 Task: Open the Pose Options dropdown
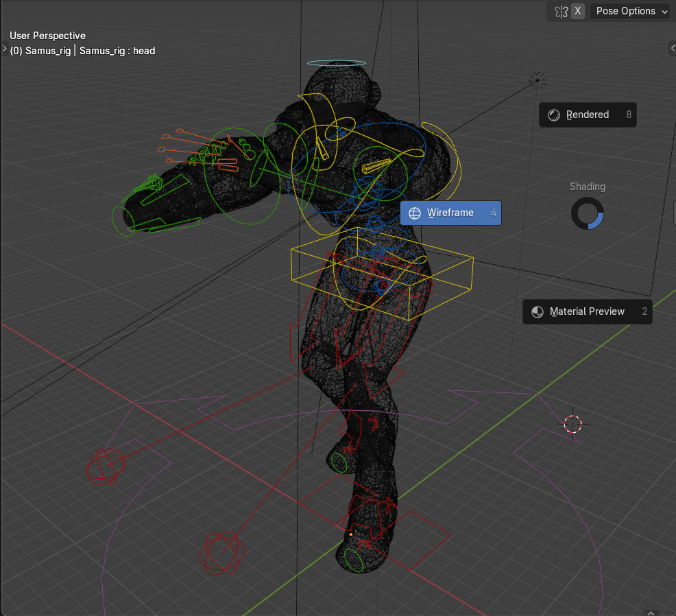click(631, 11)
